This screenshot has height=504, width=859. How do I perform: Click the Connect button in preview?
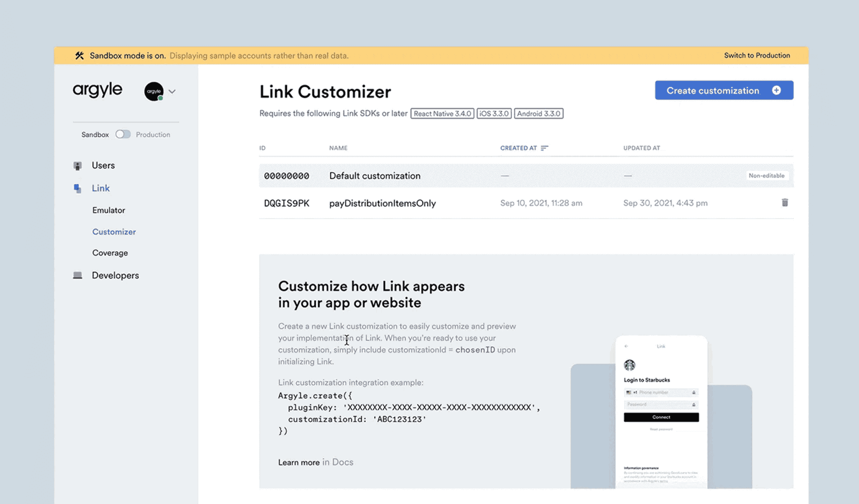point(661,417)
